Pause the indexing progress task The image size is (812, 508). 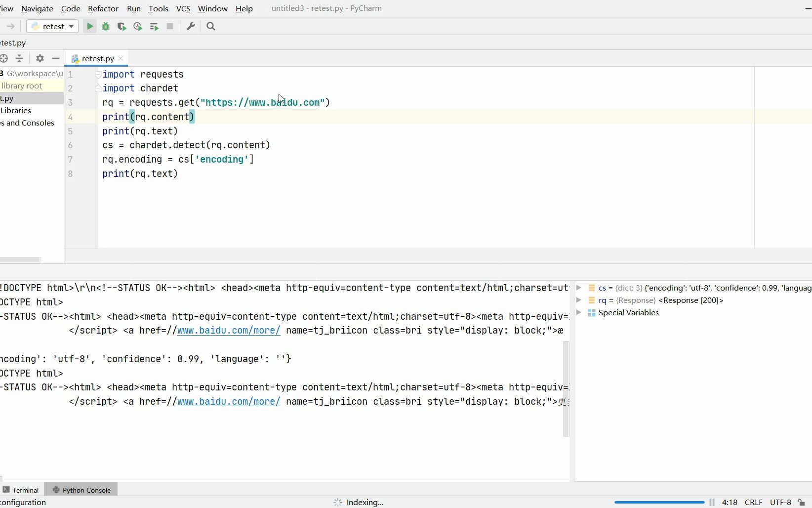[x=712, y=502]
